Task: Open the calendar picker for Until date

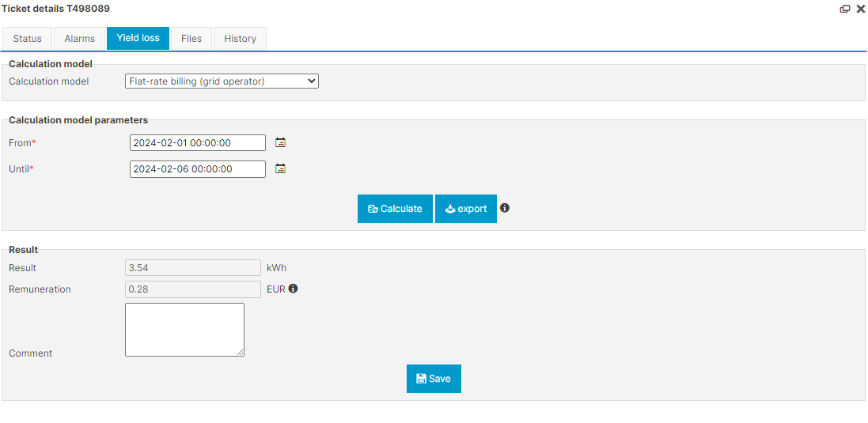Action: (280, 168)
